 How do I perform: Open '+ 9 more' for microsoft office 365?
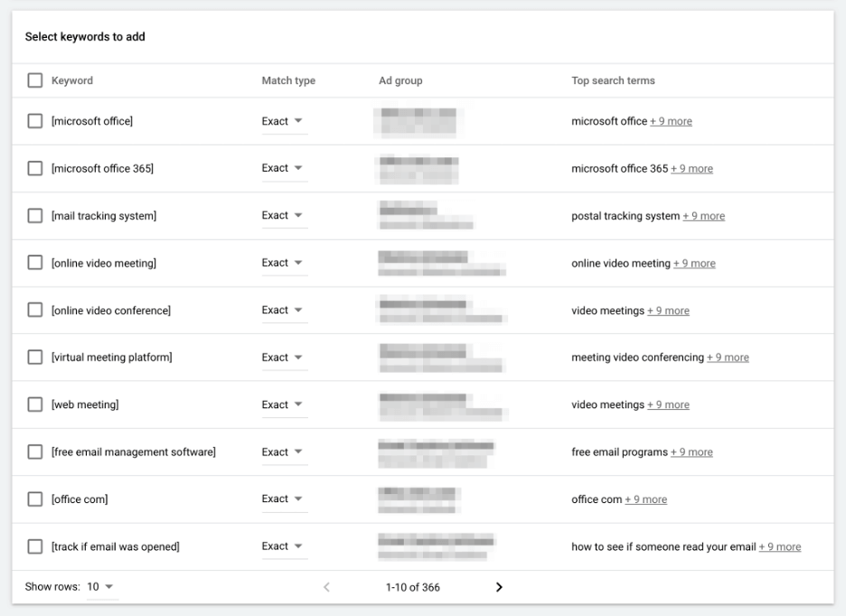pyautogui.click(x=691, y=169)
